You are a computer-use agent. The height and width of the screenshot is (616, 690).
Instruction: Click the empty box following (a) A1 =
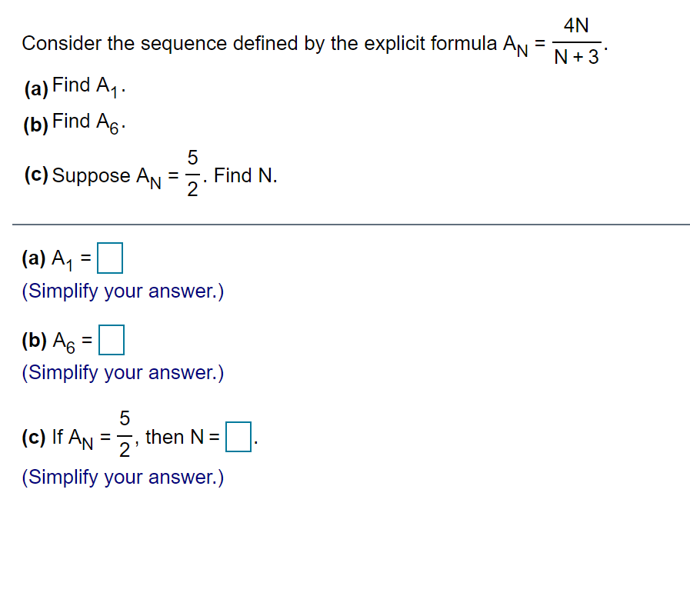109,258
